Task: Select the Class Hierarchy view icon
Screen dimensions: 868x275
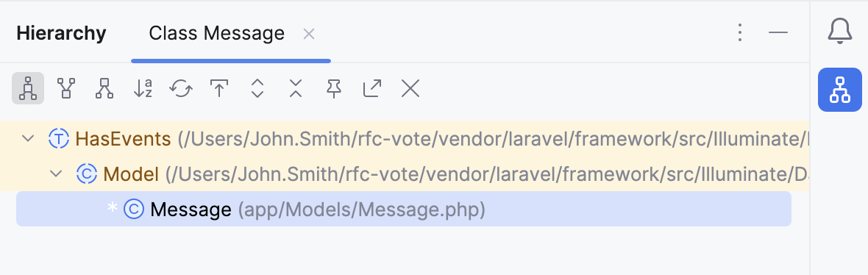Action: point(28,88)
